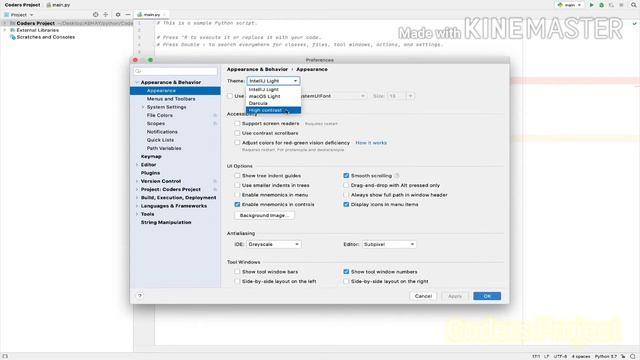Click Python 3.7 interpreter in the status bar
The width and height of the screenshot is (640, 360).
(606, 356)
